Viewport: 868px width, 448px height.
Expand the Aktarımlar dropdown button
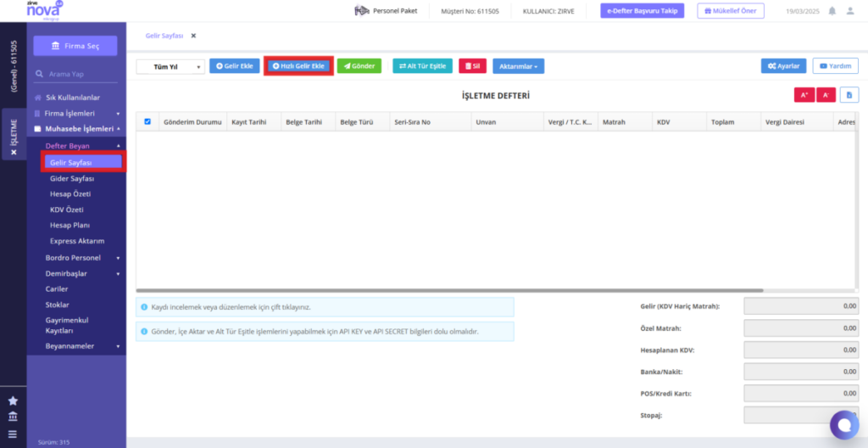click(518, 66)
